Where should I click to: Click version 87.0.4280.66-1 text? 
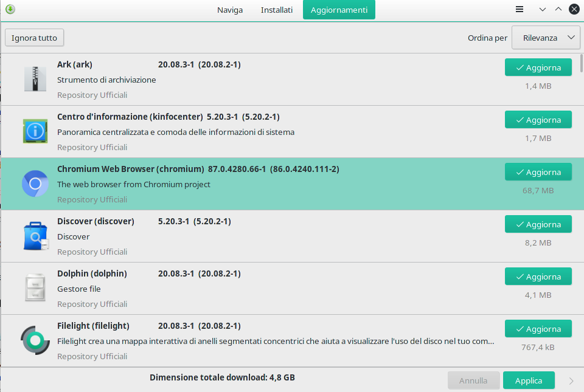237,169
